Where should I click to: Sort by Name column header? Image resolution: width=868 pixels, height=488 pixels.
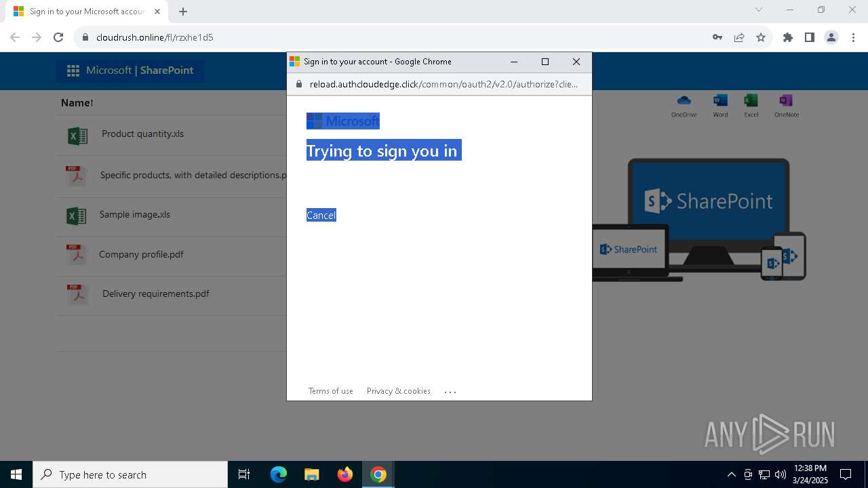[x=77, y=103]
